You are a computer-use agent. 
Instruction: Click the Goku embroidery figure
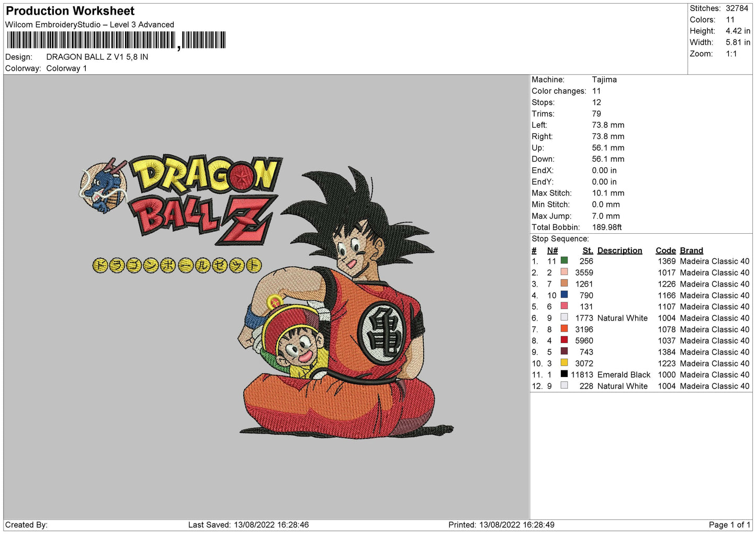346,302
